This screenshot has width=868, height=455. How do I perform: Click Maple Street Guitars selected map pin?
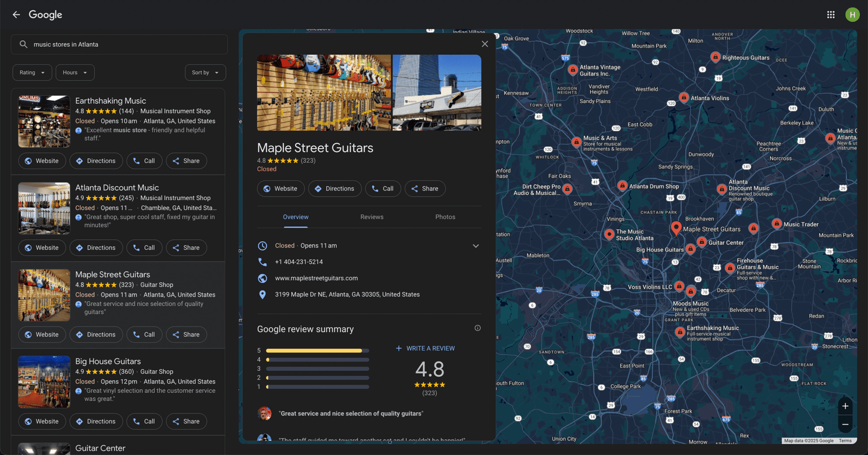click(x=676, y=228)
